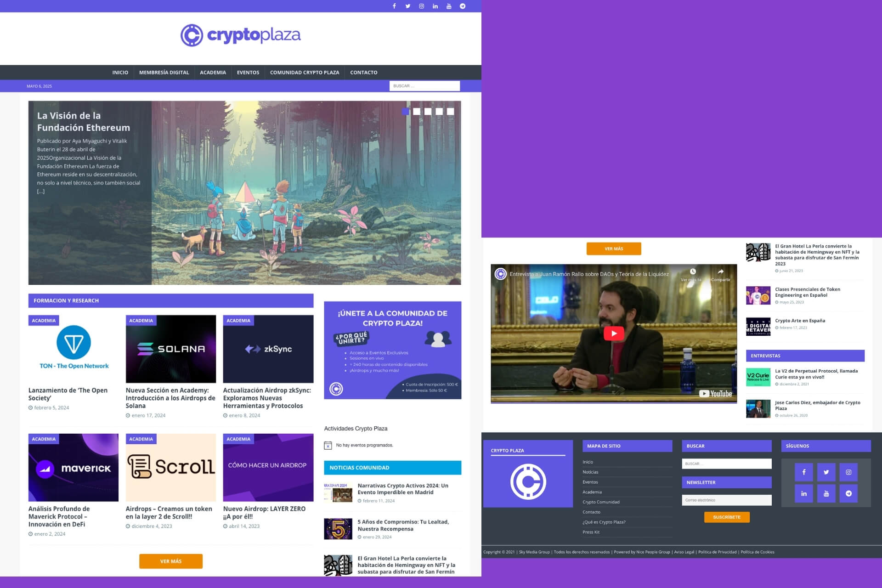Click the video Compartir share icon
The width and height of the screenshot is (882, 588).
(x=720, y=271)
